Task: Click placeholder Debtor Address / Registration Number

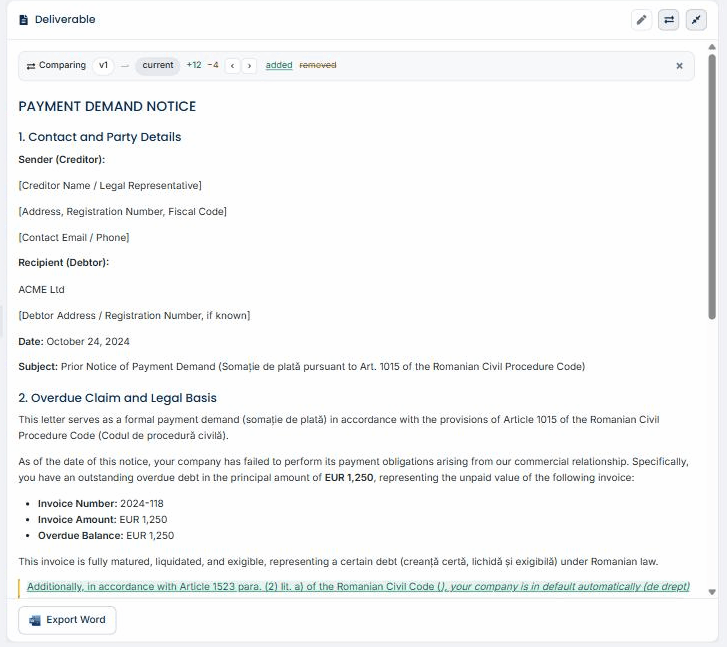Action: [x=134, y=315]
